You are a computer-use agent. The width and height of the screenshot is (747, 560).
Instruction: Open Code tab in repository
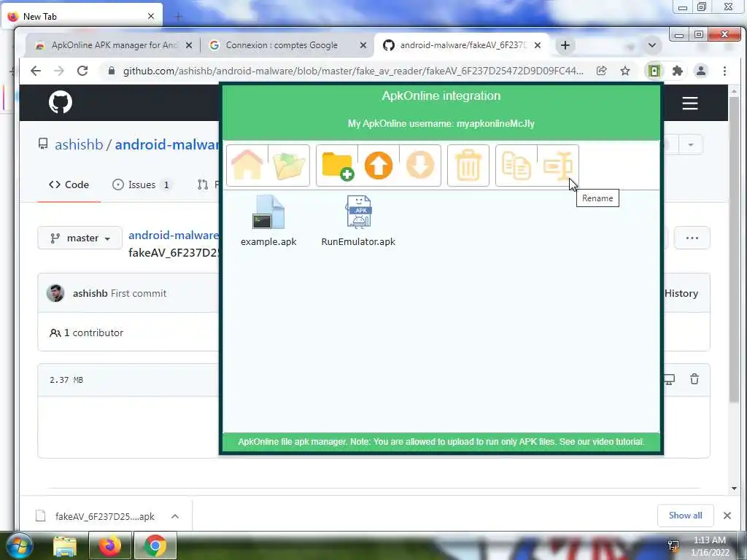pyautogui.click(x=69, y=184)
